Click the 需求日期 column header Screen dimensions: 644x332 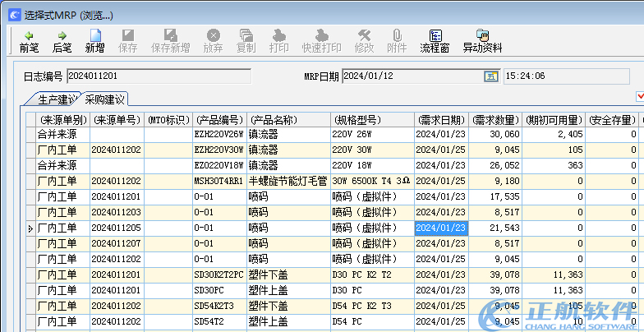tap(441, 119)
